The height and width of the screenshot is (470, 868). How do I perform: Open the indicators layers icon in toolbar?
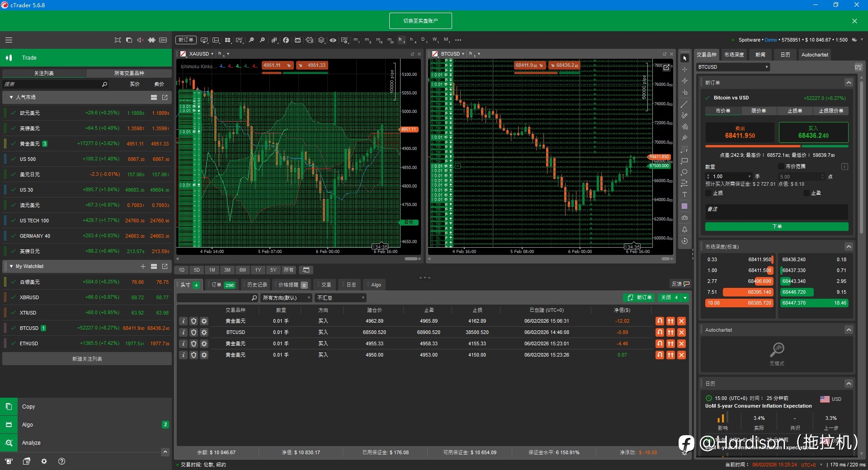pos(321,40)
